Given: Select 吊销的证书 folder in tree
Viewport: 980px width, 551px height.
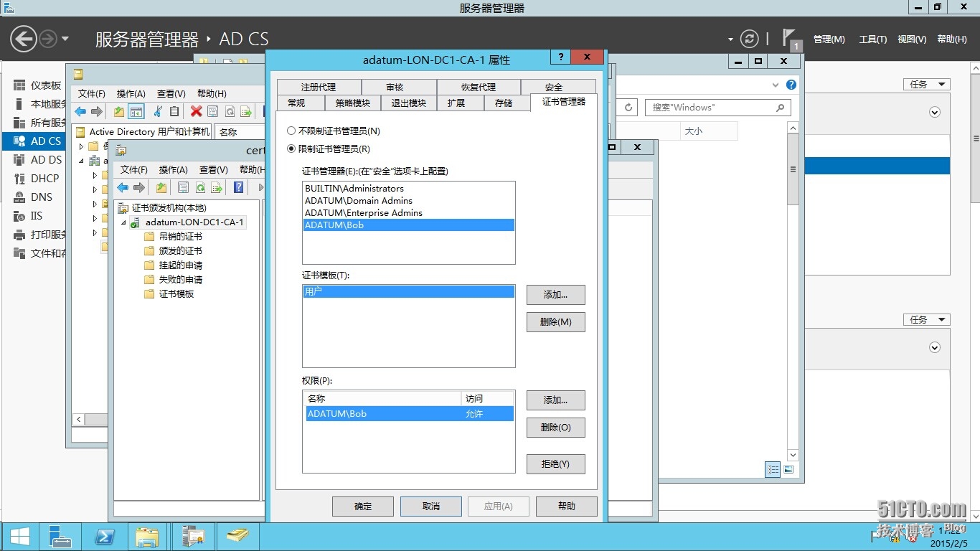Looking at the screenshot, I should (x=180, y=237).
